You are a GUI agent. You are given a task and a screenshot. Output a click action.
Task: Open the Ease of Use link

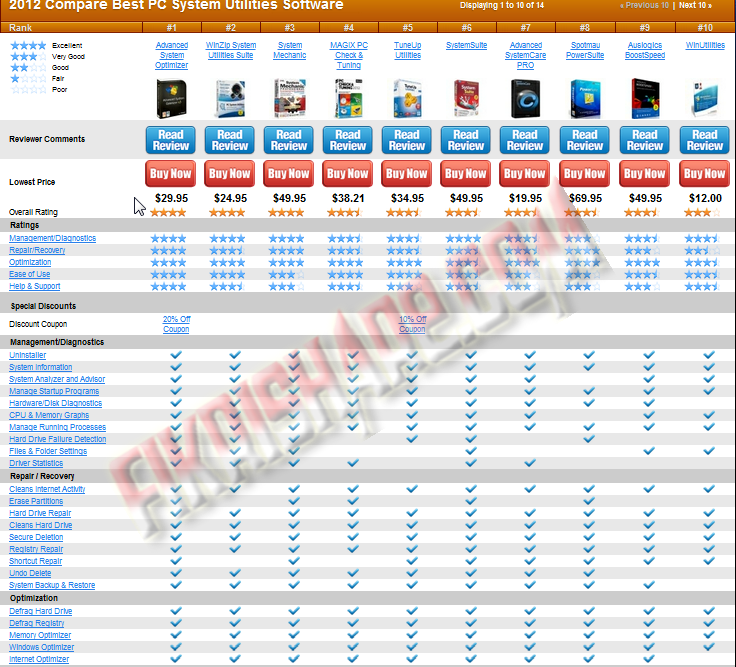pyautogui.click(x=30, y=274)
